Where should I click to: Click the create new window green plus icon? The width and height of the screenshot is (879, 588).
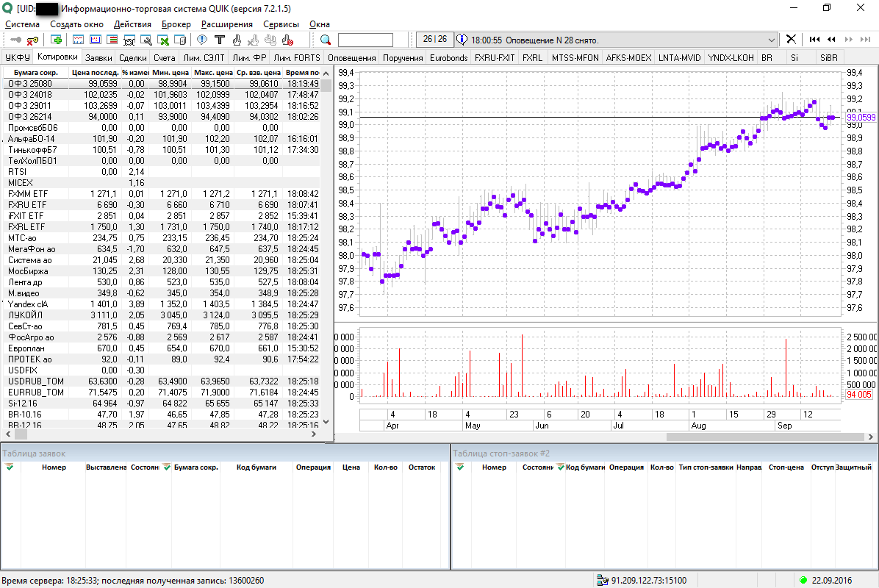pyautogui.click(x=56, y=40)
